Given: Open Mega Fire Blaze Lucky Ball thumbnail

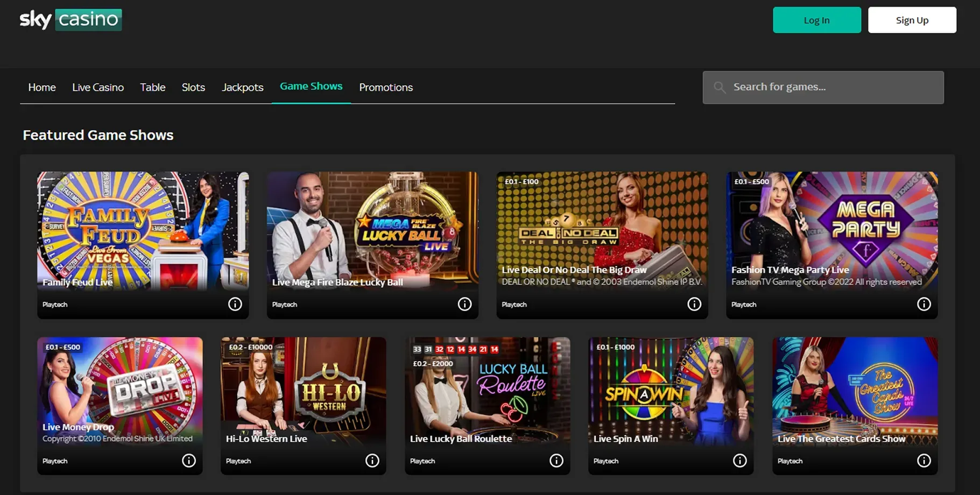Looking at the screenshot, I should point(372,231).
